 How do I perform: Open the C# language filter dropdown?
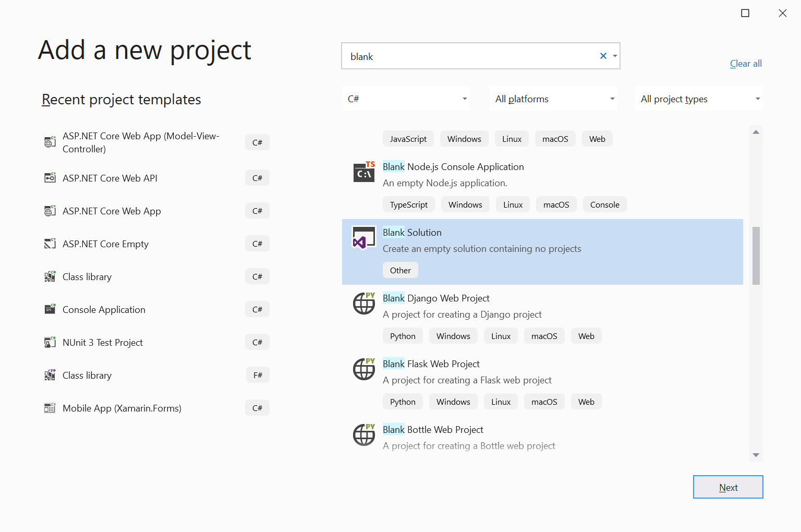[x=406, y=99]
